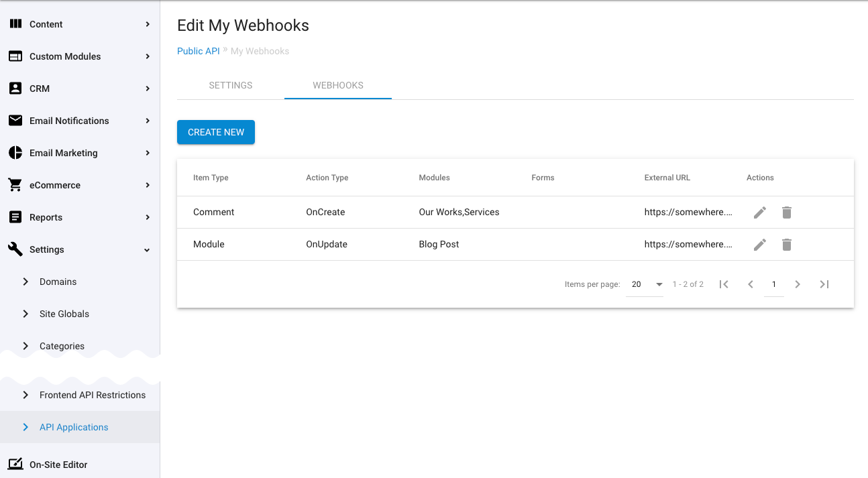Open Frontend API Restrictions item

tap(92, 395)
